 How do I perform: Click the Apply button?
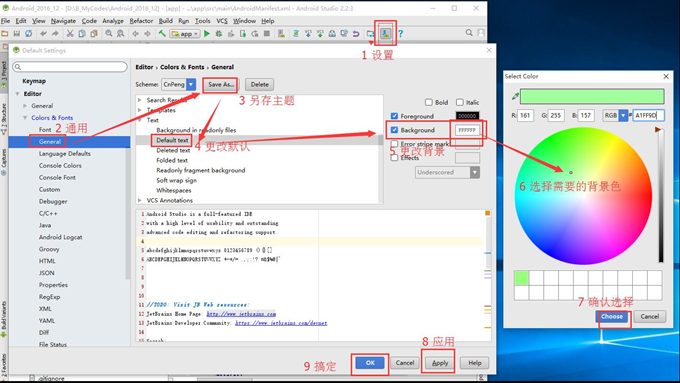click(440, 363)
